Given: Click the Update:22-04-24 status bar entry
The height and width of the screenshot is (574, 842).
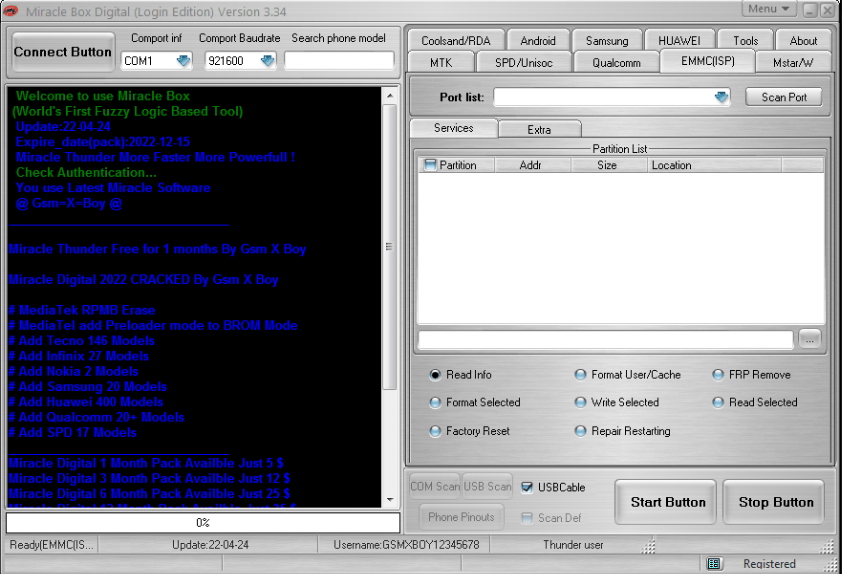Looking at the screenshot, I should [210, 545].
